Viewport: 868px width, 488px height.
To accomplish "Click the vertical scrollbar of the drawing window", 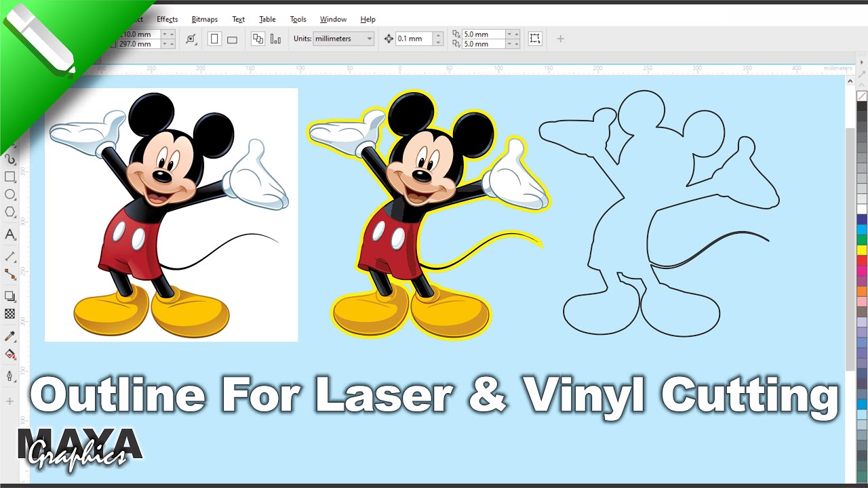I will coord(850,249).
